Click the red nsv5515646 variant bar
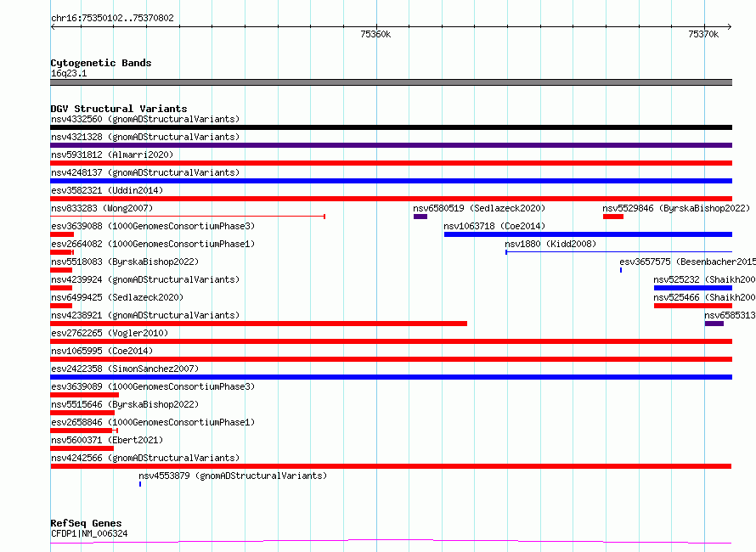Viewport: 756px width, 552px height. click(x=82, y=413)
